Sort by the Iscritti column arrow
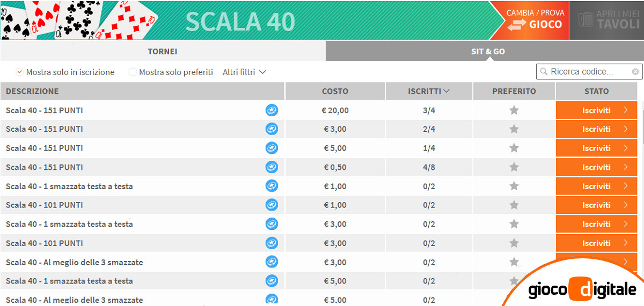The height and width of the screenshot is (306, 644). click(446, 91)
